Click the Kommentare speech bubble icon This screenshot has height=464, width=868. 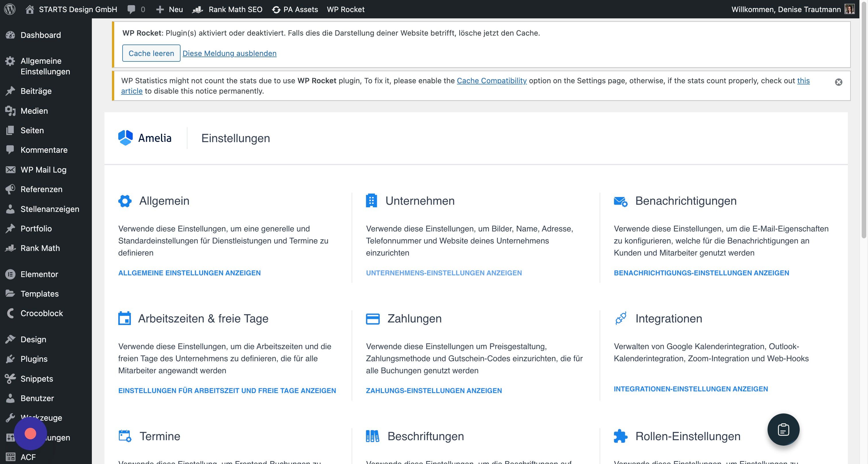[x=10, y=150]
